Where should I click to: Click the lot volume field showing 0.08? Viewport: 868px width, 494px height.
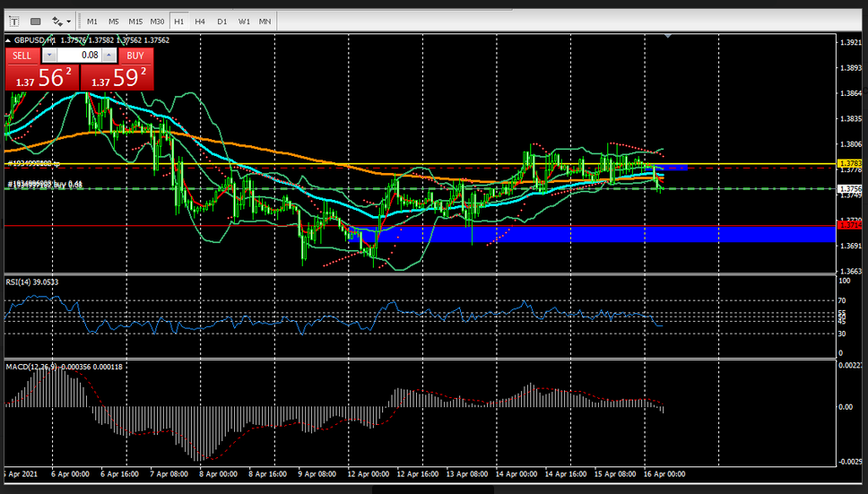coord(80,56)
